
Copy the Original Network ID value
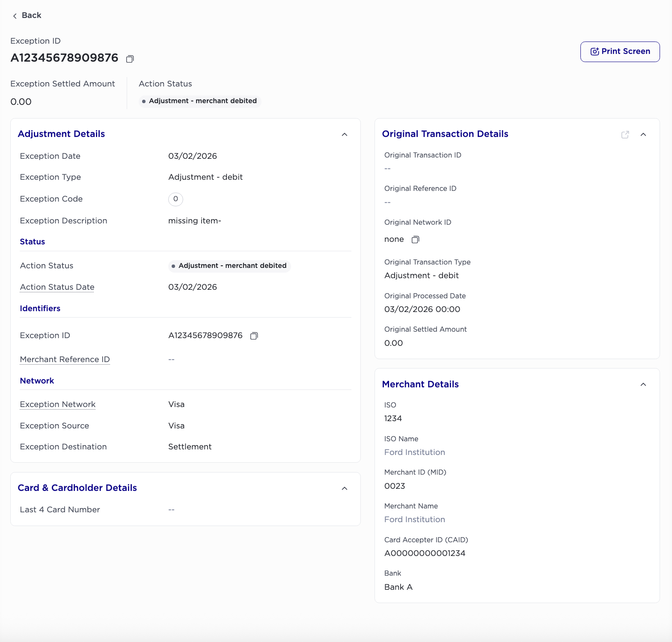coord(415,240)
